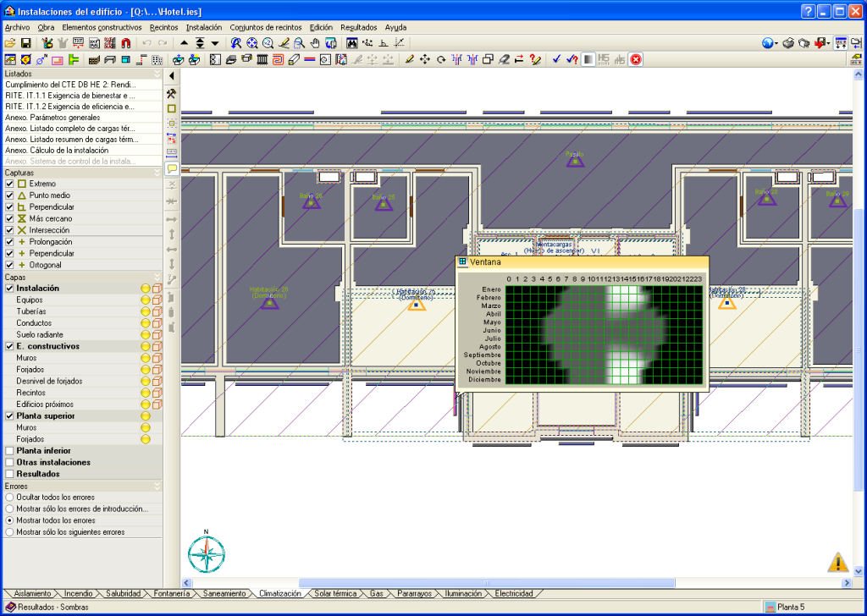Collapse the Capturas panel section
Viewport: 867px width, 616px height.
click(x=157, y=173)
